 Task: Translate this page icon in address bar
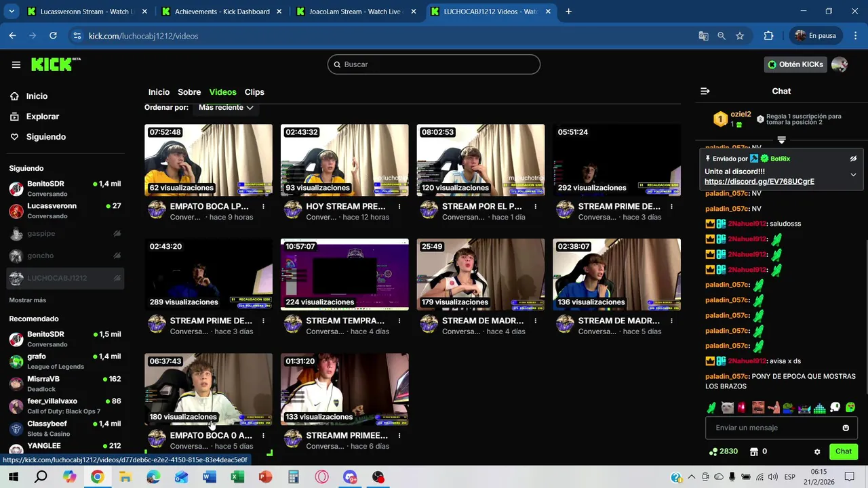tap(703, 35)
